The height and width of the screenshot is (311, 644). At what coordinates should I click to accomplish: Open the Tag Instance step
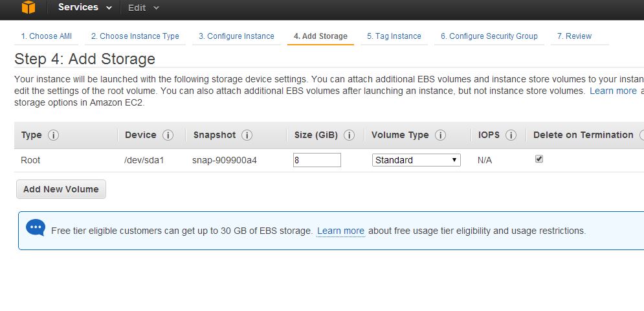[x=394, y=36]
